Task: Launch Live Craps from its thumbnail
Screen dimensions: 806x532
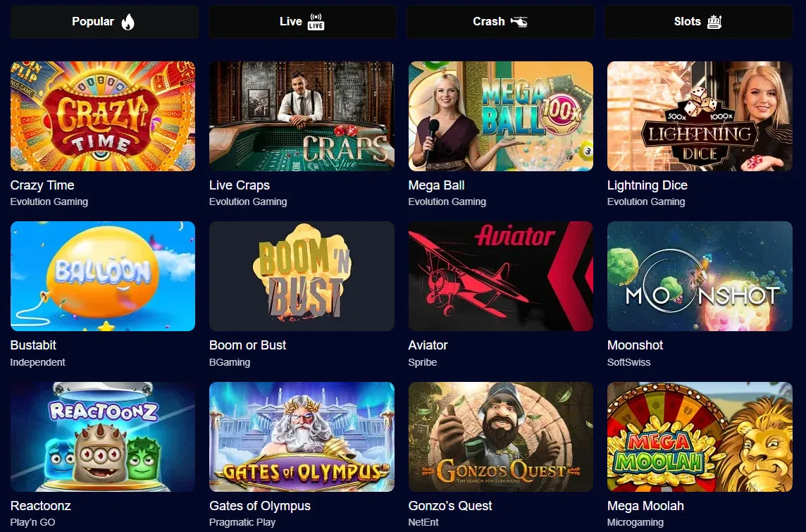Action: [x=302, y=116]
